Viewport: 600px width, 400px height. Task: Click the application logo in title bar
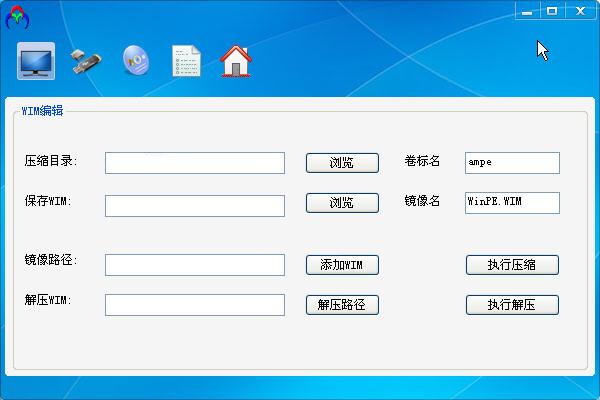(x=17, y=16)
